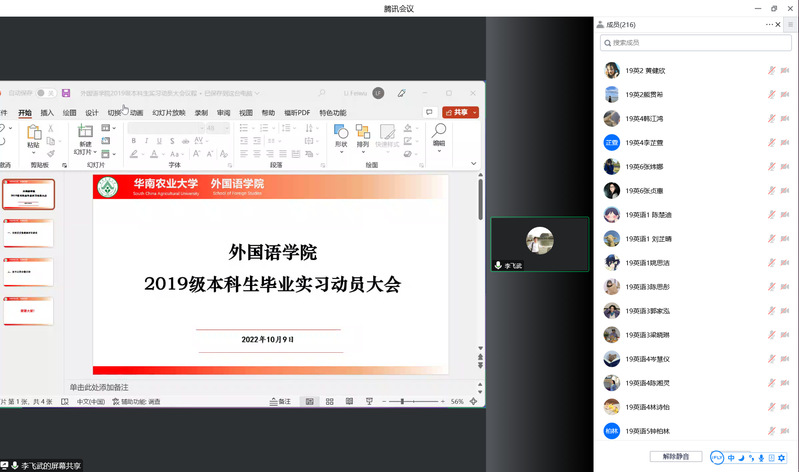Click the purple Save icon in the title bar
Image resolution: width=799 pixels, height=472 pixels.
click(x=66, y=93)
